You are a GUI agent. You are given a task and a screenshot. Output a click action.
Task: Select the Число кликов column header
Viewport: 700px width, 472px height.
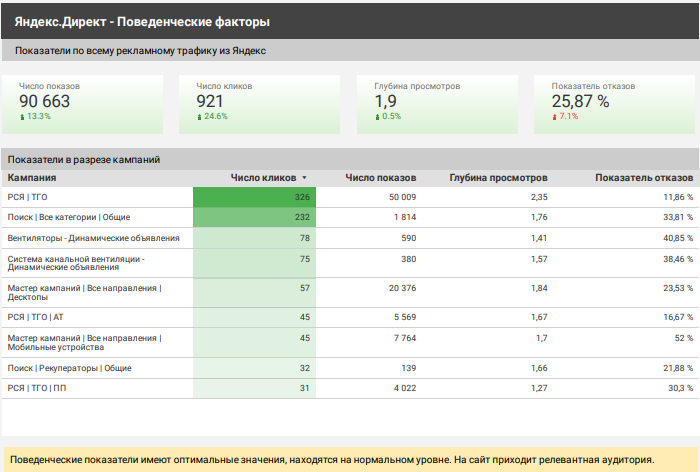point(263,178)
